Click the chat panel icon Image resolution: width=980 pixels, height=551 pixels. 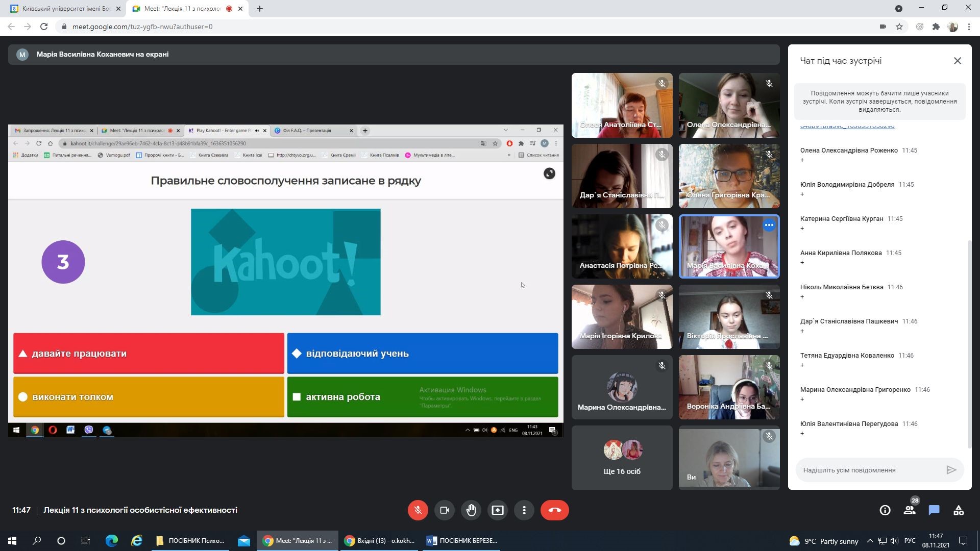point(934,510)
